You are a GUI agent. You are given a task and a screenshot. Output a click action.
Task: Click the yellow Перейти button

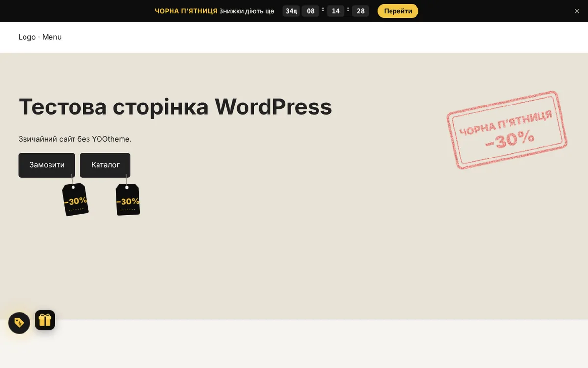[398, 11]
